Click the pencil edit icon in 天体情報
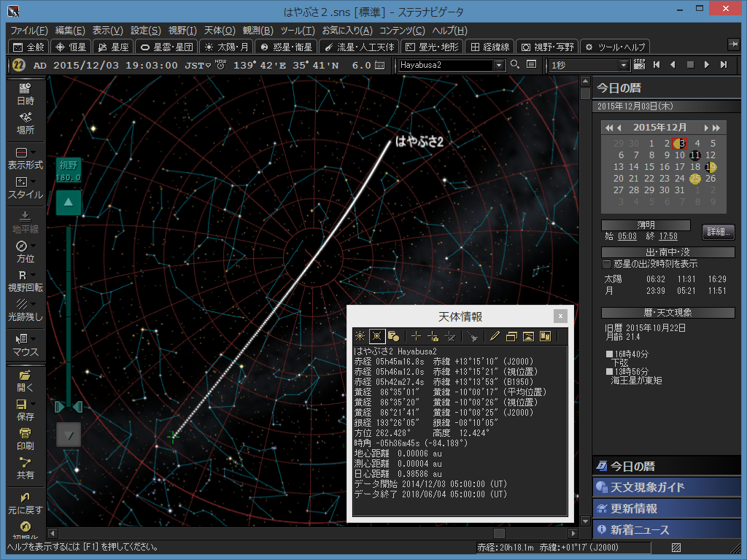747x560 pixels. click(x=495, y=336)
